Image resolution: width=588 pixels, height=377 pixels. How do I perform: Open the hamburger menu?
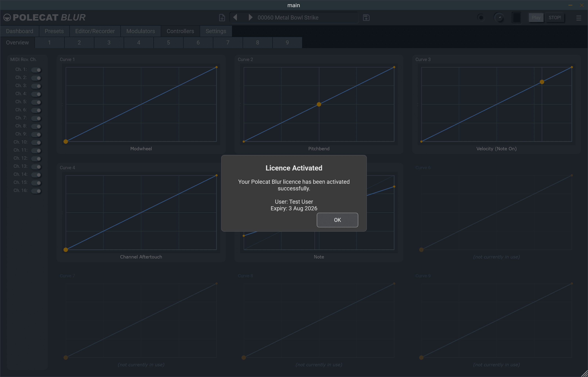[579, 18]
